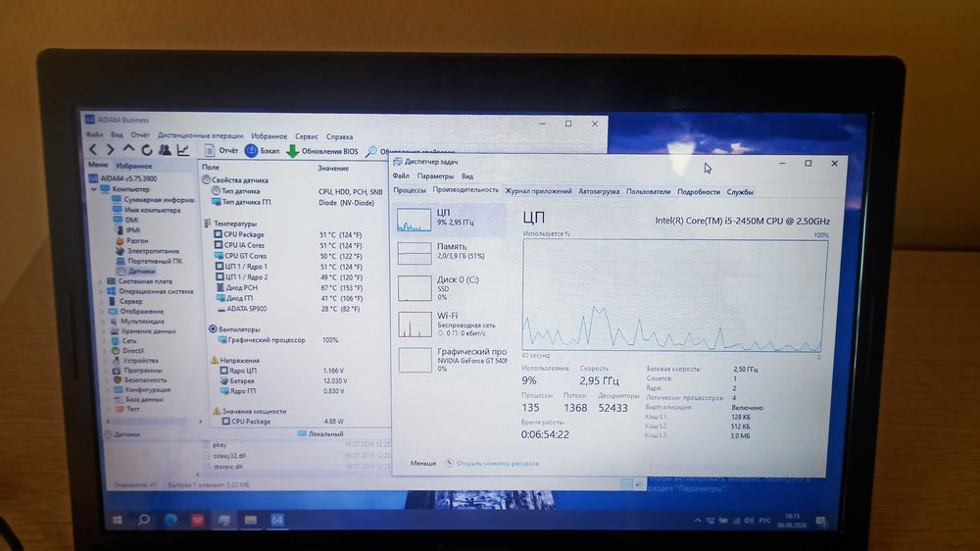Click the AIDA64 up-level arrow
Screen dimensions: 980x551
tap(128, 149)
